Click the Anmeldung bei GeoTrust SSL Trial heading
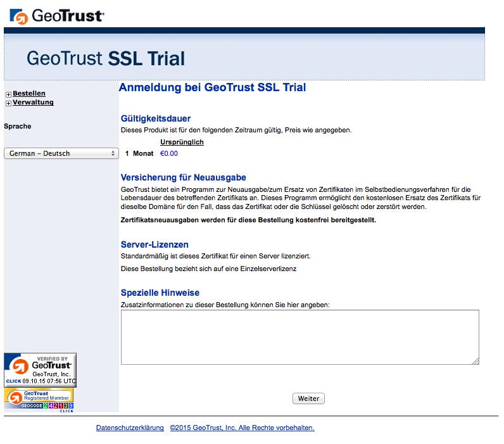 212,88
